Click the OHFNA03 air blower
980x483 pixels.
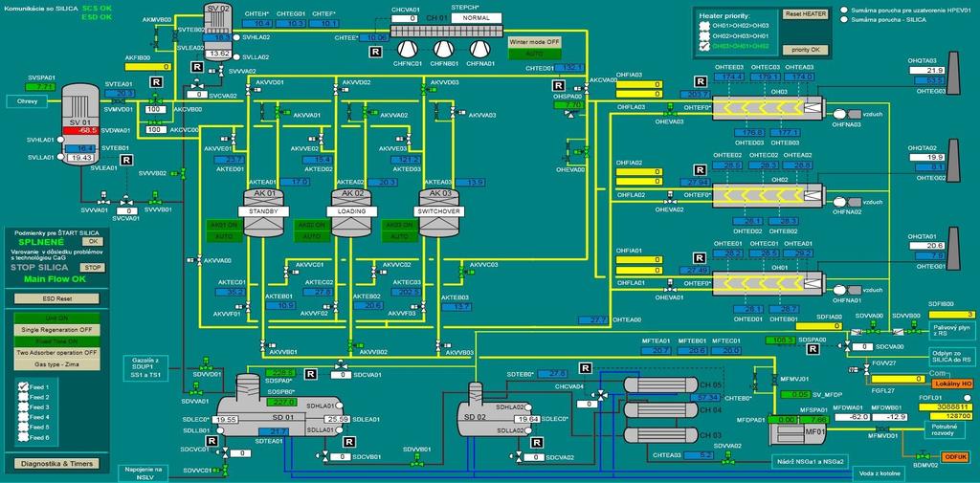point(846,115)
